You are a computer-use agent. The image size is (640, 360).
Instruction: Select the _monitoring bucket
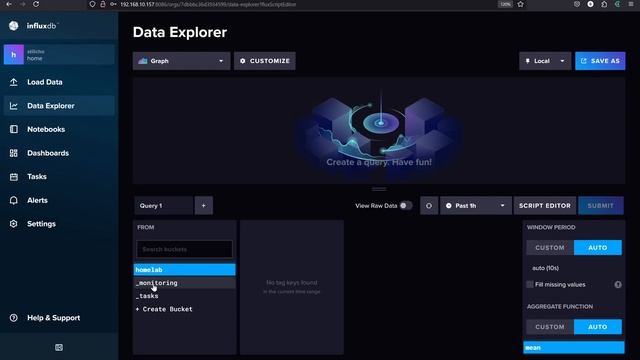tap(184, 283)
